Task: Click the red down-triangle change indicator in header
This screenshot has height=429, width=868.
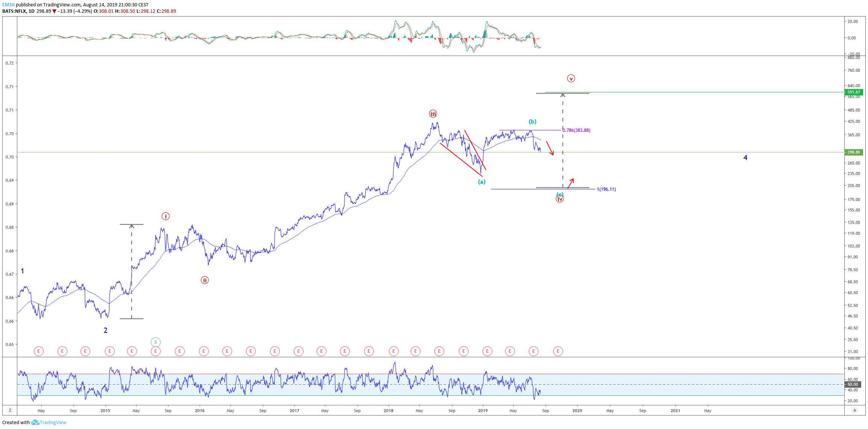Action: (55, 11)
